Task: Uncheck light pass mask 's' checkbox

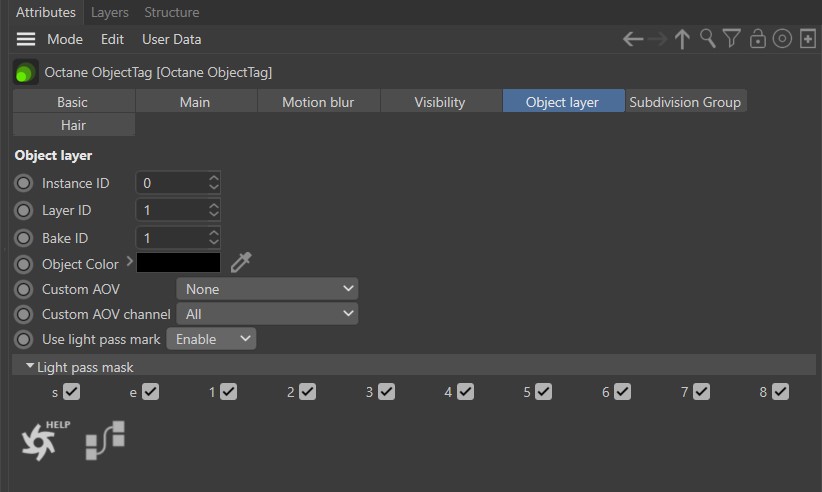Action: click(x=71, y=391)
